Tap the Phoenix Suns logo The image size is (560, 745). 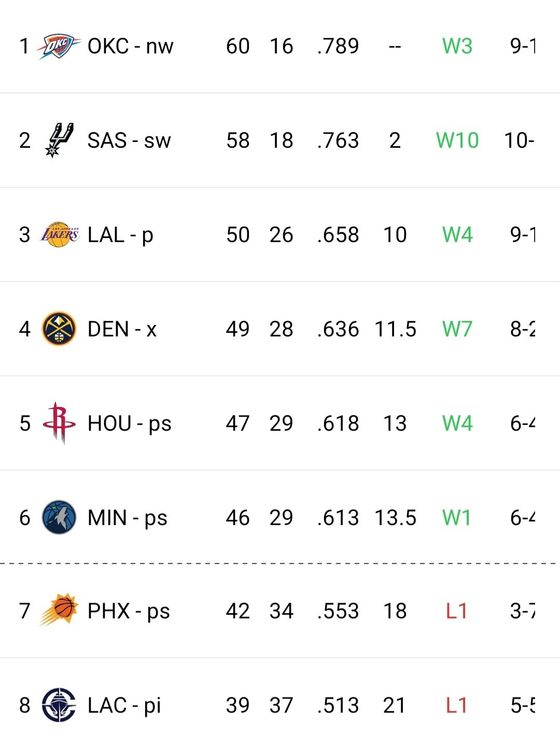coord(59,610)
